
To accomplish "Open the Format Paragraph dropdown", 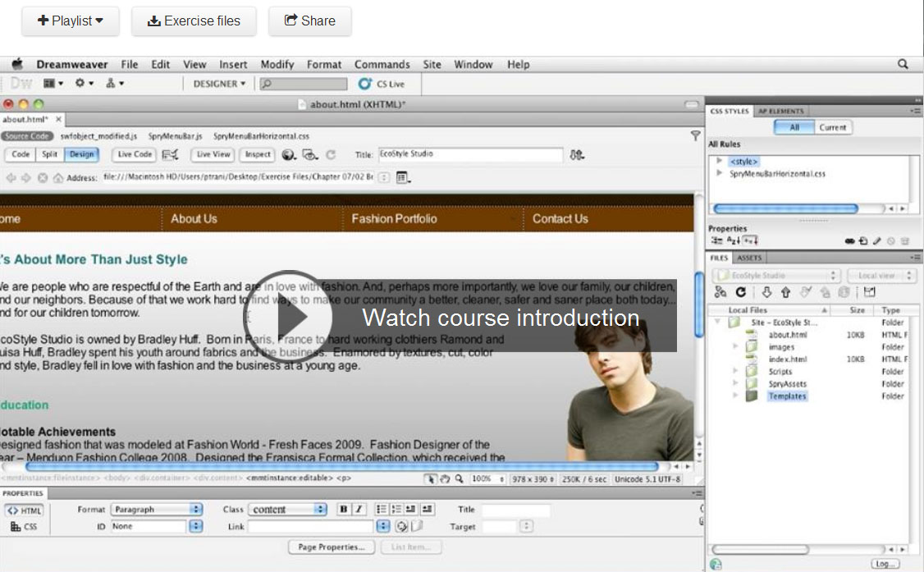I will (158, 510).
